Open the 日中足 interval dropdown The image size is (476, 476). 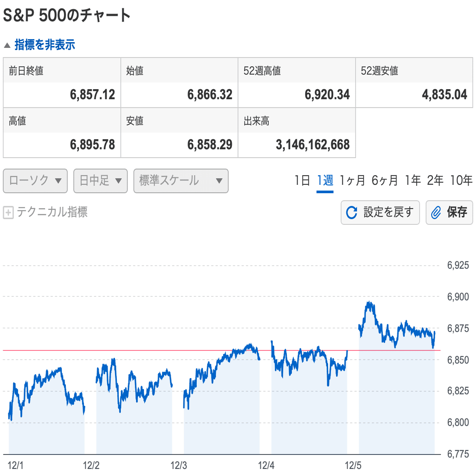coord(101,181)
